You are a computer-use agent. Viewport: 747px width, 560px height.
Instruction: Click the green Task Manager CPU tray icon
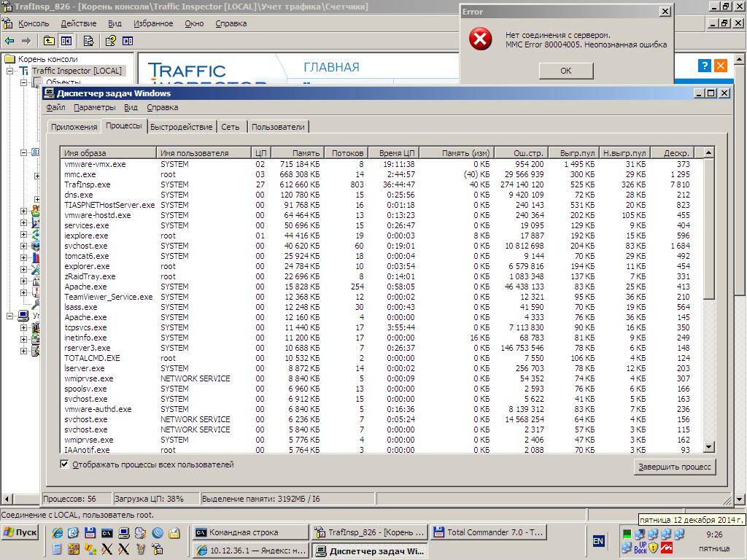click(627, 534)
